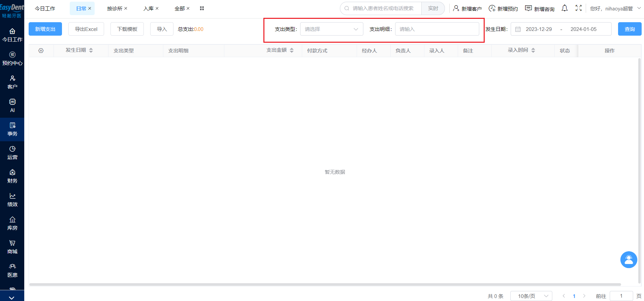This screenshot has width=644, height=301.
Task: Close the 入库 tab
Action: (x=157, y=8)
